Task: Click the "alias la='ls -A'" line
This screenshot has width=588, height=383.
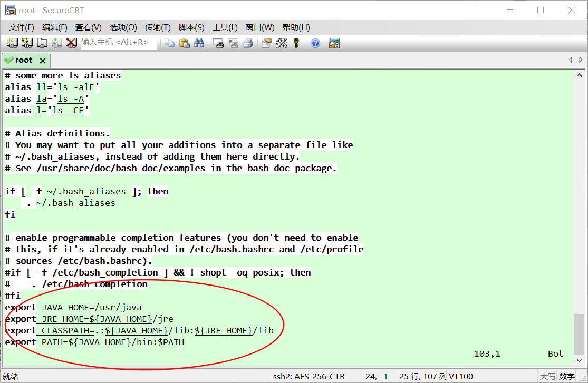Action: (47, 99)
